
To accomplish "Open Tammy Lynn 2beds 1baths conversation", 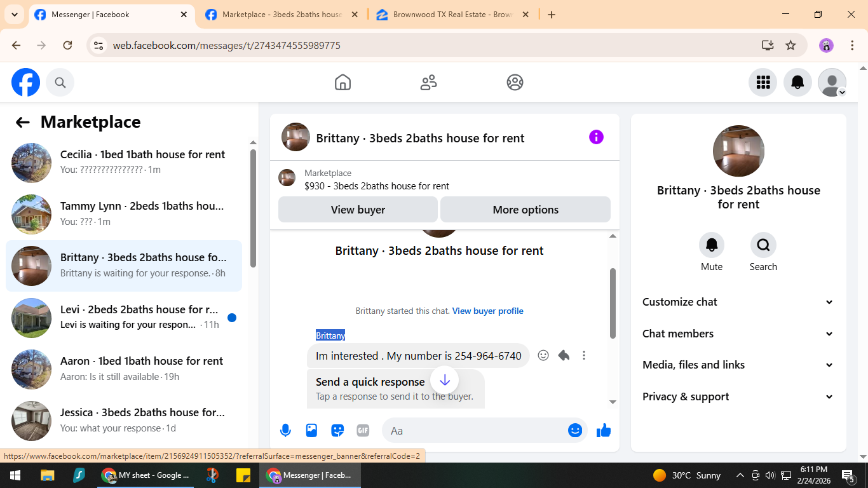I will pos(124,214).
